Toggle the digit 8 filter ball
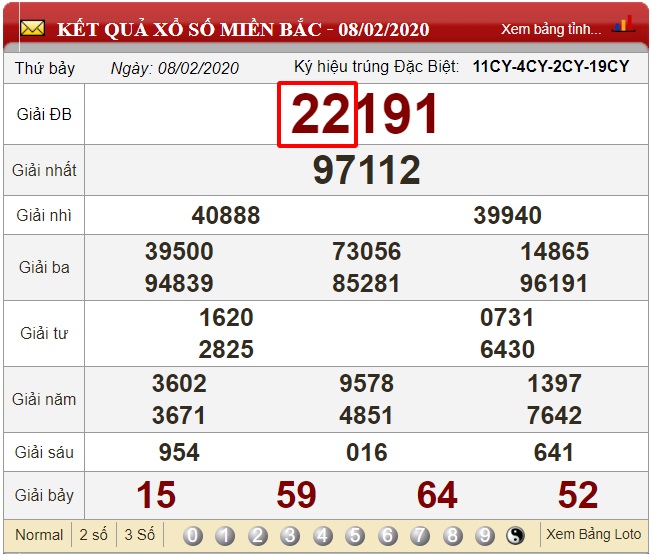 [452, 535]
